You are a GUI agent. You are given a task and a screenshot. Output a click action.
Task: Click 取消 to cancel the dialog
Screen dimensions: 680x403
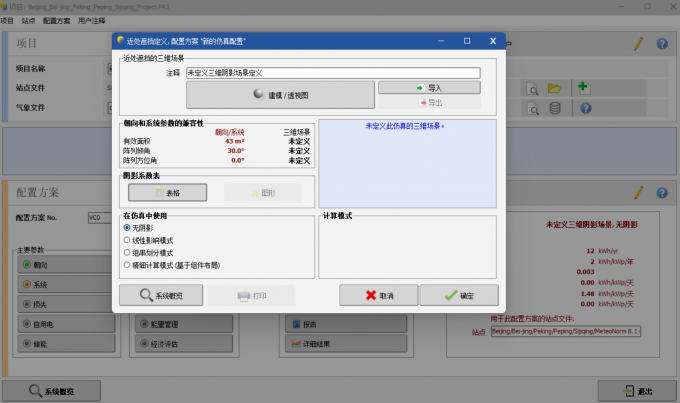click(379, 295)
